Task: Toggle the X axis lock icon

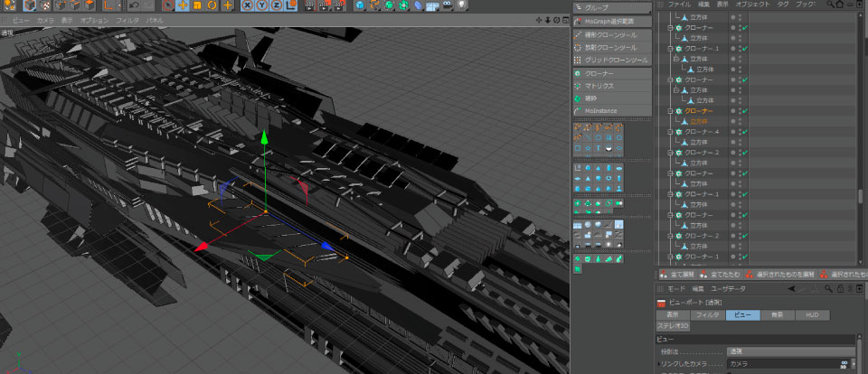Action: point(247,5)
